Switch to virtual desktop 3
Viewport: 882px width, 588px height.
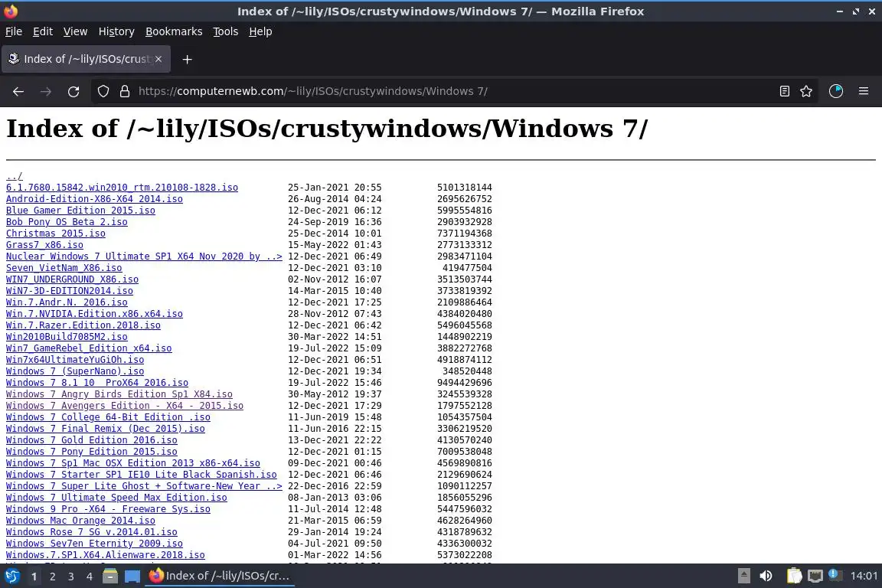pyautogui.click(x=71, y=577)
